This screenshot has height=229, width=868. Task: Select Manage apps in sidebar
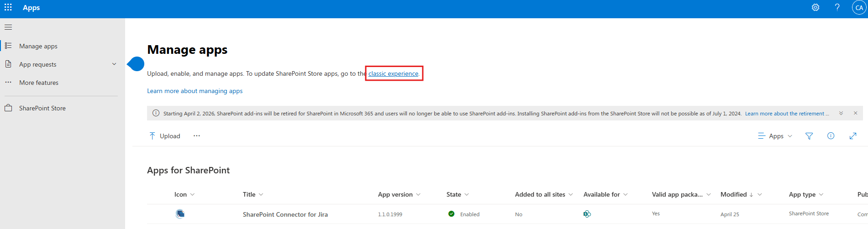tap(38, 46)
